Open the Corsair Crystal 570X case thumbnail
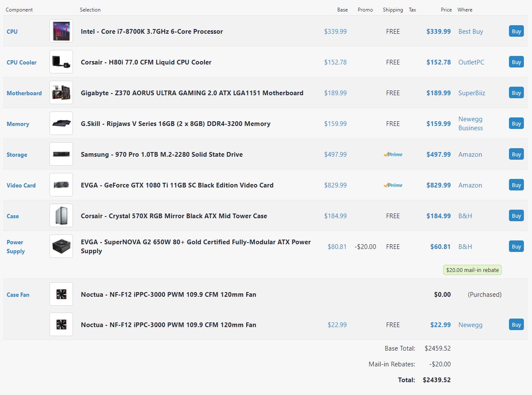 pos(61,216)
